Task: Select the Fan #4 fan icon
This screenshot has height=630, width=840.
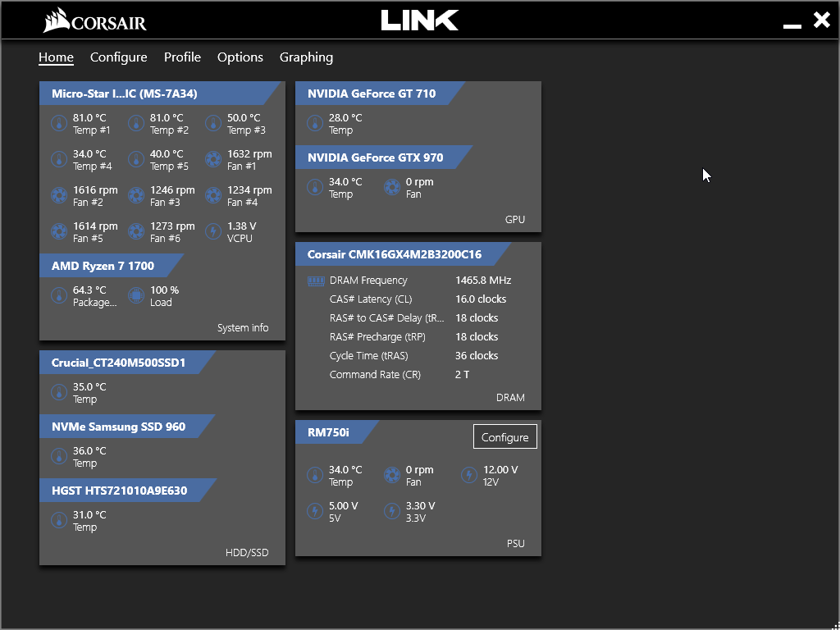Action: tap(213, 195)
